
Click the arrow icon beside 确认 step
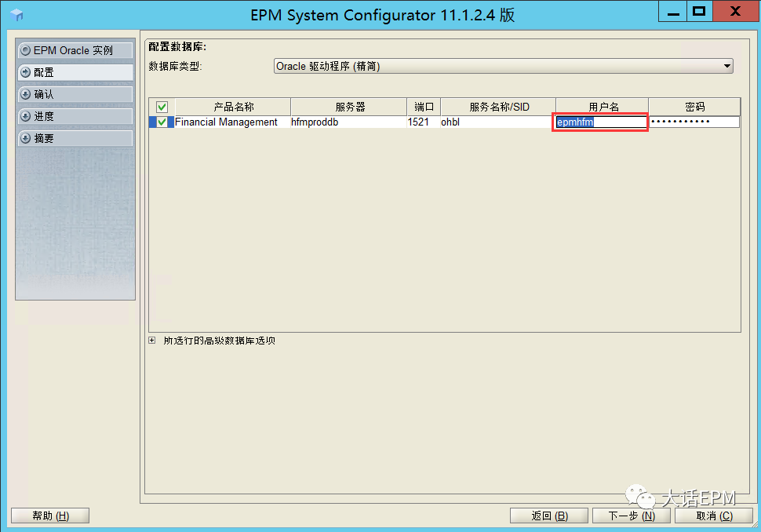click(26, 94)
